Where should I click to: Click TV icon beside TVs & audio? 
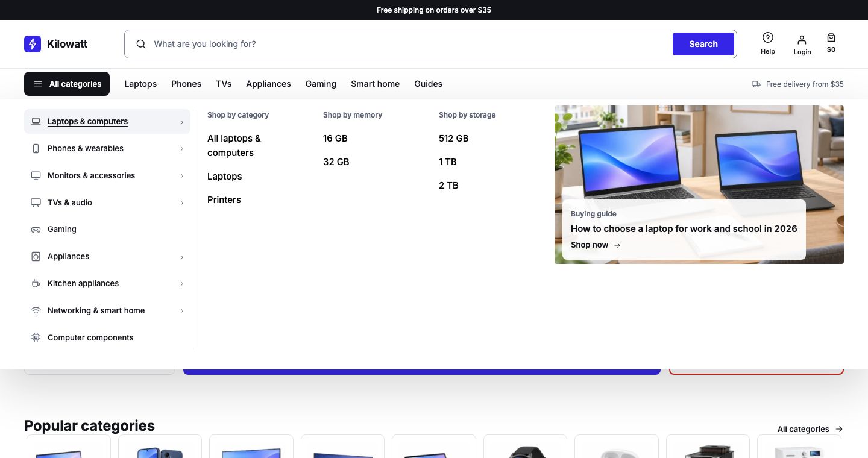point(36,202)
